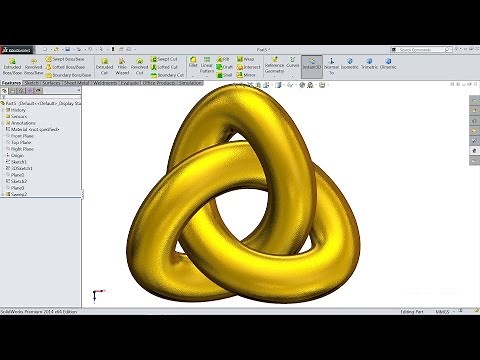Image resolution: width=480 pixels, height=360 pixels.
Task: Select the Extruded Cut tool
Action: [x=104, y=66]
